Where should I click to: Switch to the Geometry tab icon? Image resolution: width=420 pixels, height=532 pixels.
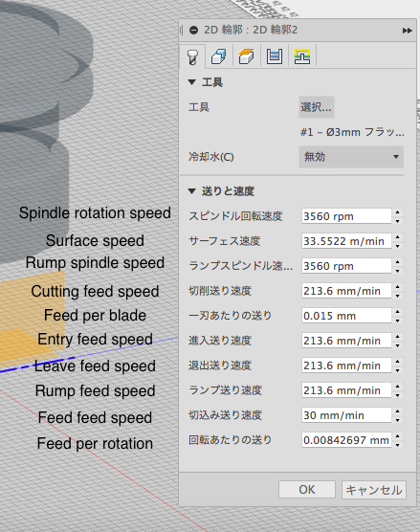218,56
